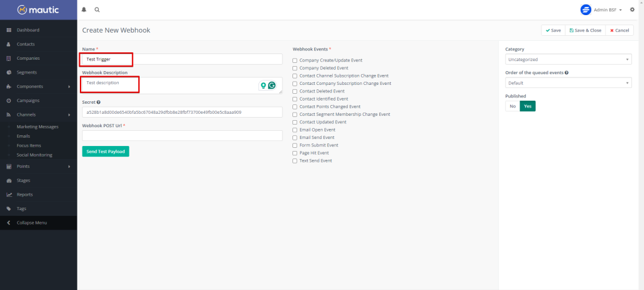The image size is (644, 290).
Task: Click the Admin BSF avatar icon
Action: [x=586, y=10]
